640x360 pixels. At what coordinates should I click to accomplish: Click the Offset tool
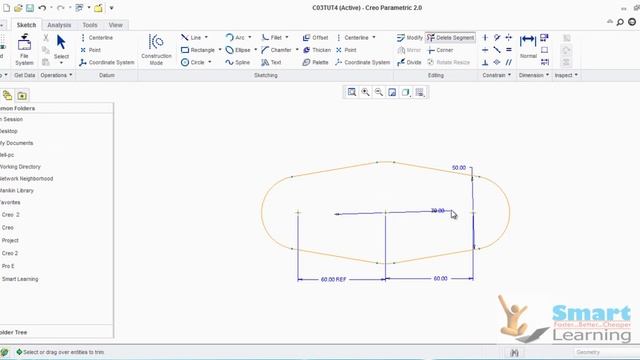pos(315,38)
